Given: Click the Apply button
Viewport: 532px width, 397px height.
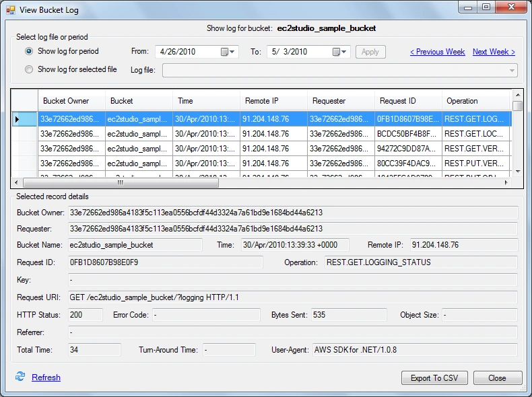Looking at the screenshot, I should 370,52.
